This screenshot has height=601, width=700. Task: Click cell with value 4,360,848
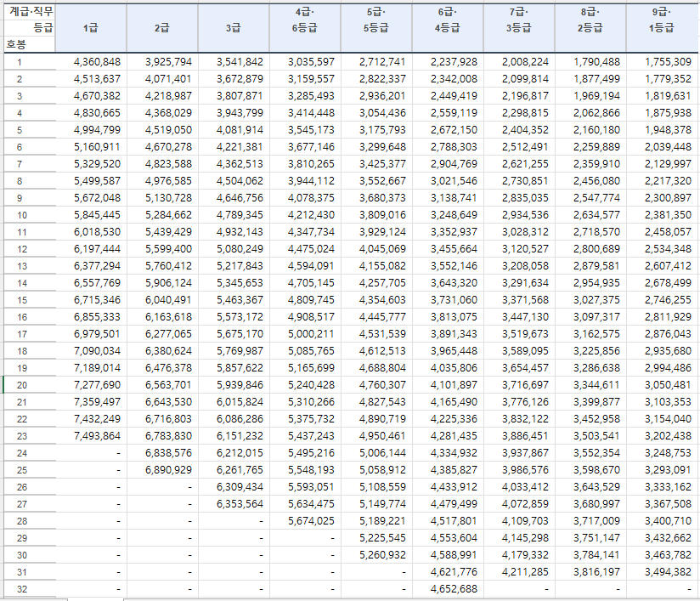pos(91,62)
